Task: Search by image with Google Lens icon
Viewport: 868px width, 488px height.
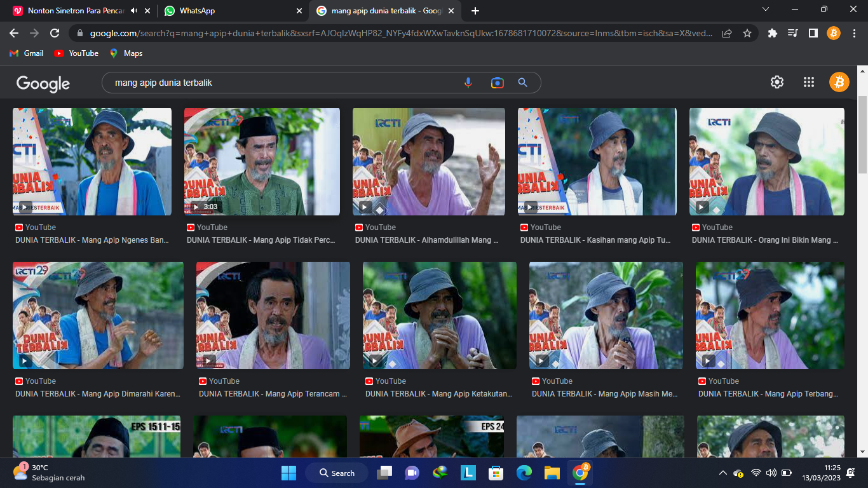Action: coord(497,83)
